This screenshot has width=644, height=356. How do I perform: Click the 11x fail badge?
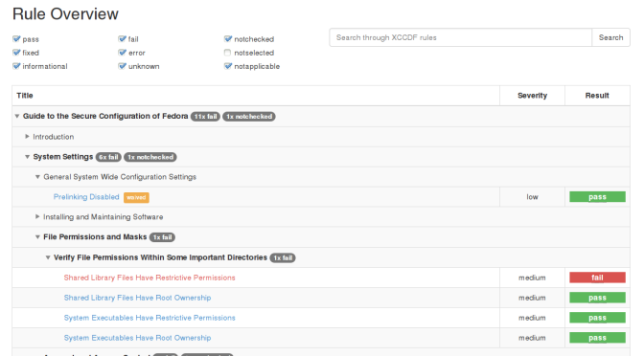[205, 117]
